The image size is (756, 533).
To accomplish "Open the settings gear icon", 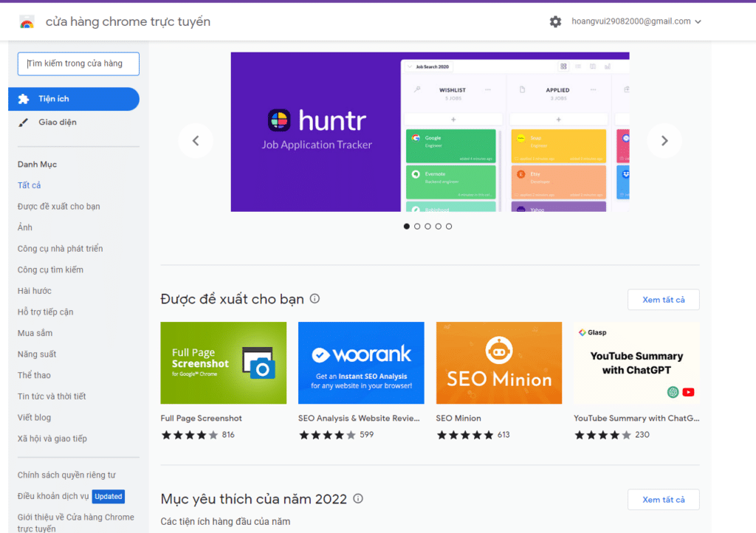I will pos(555,21).
